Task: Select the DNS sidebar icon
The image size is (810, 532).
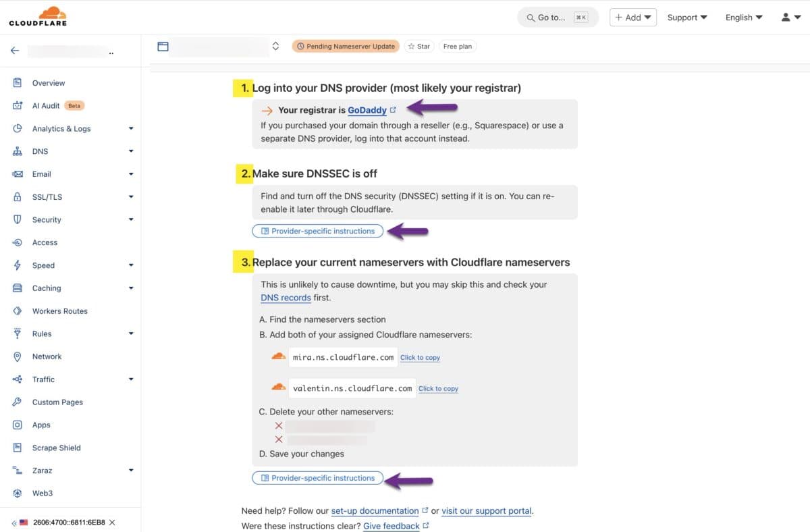Action: tap(19, 151)
